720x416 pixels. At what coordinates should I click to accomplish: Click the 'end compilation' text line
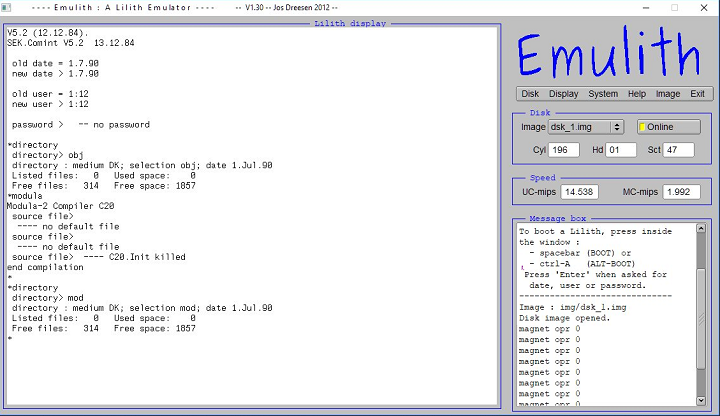pos(45,267)
